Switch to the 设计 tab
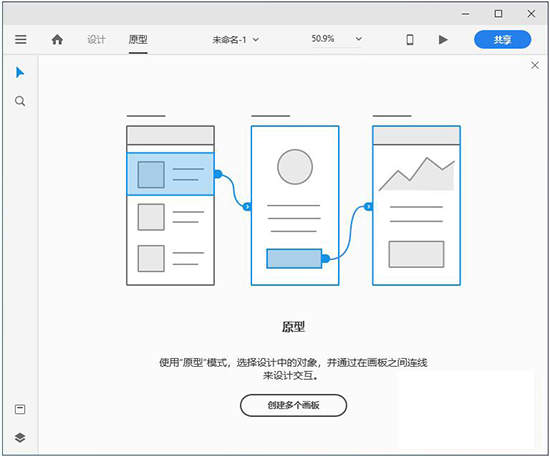 (96, 39)
